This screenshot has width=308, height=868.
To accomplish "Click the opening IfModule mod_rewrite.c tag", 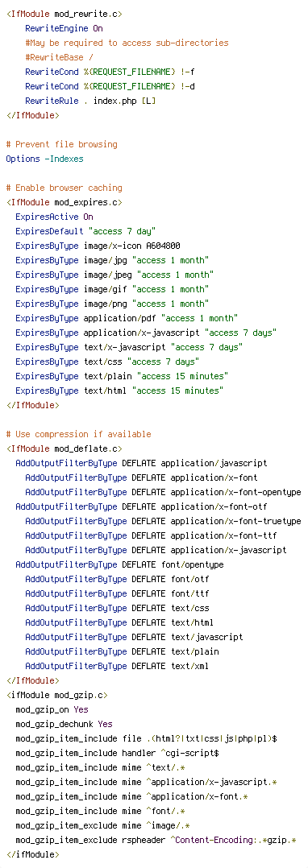I will coord(65,14).
